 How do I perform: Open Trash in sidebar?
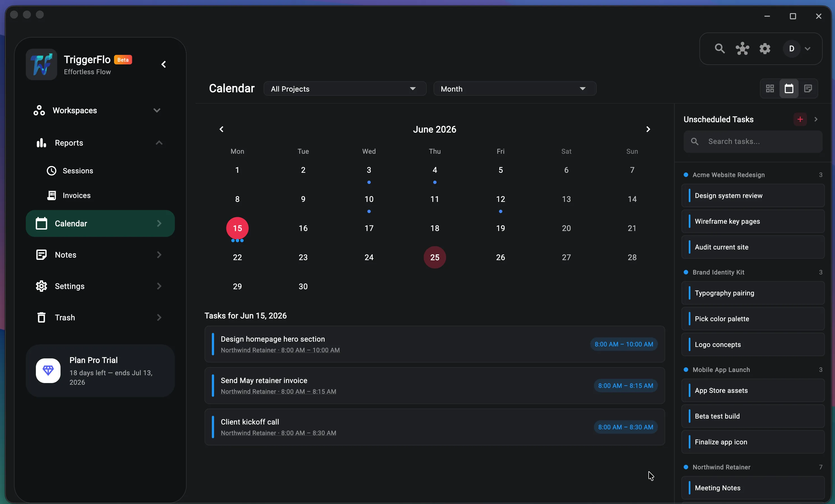[x=100, y=317]
